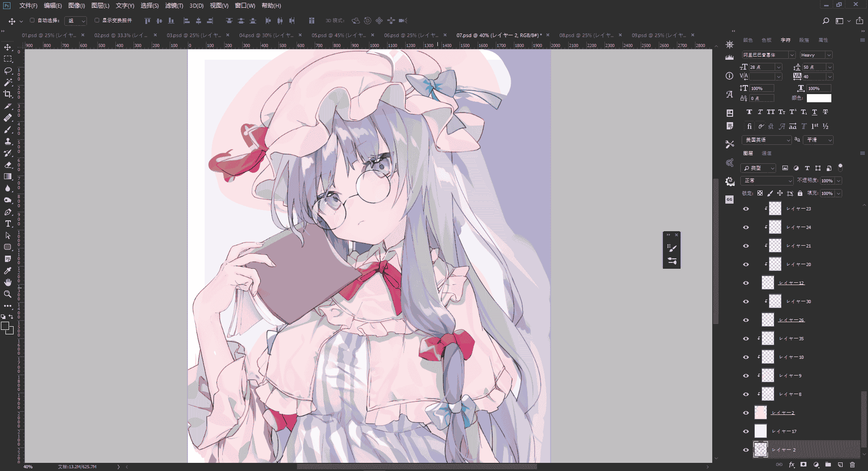The width and height of the screenshot is (868, 471).
Task: Click the create new layer icon
Action: pyautogui.click(x=840, y=464)
